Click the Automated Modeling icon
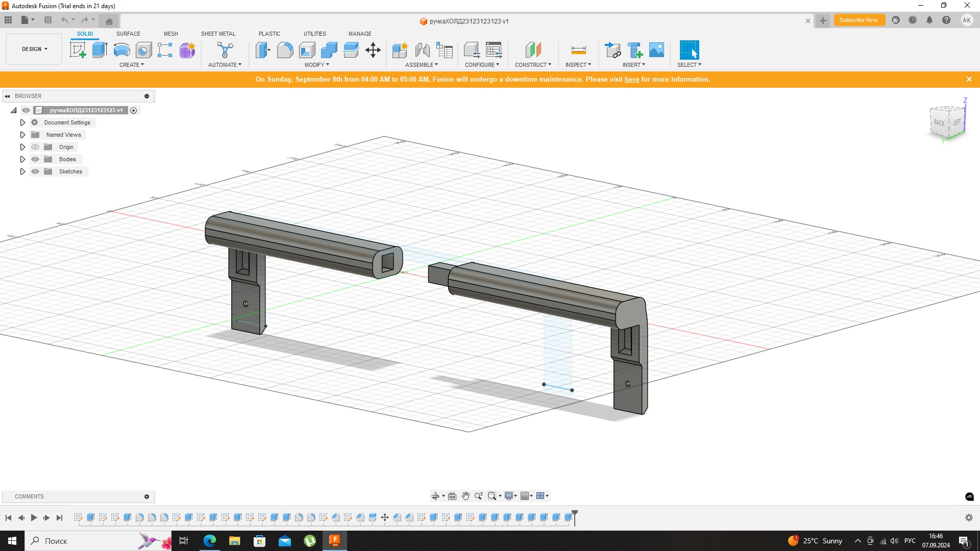Viewport: 980px width, 551px height. (x=225, y=50)
